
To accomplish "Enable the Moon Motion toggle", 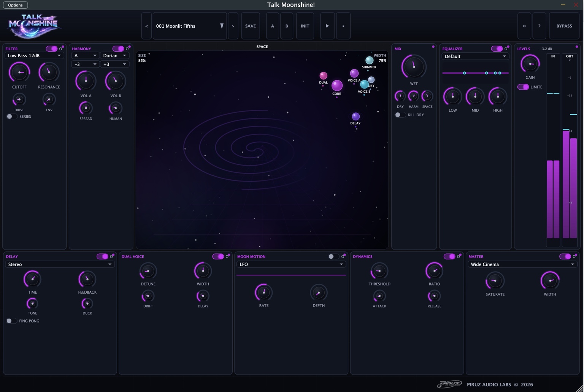I will tap(333, 256).
